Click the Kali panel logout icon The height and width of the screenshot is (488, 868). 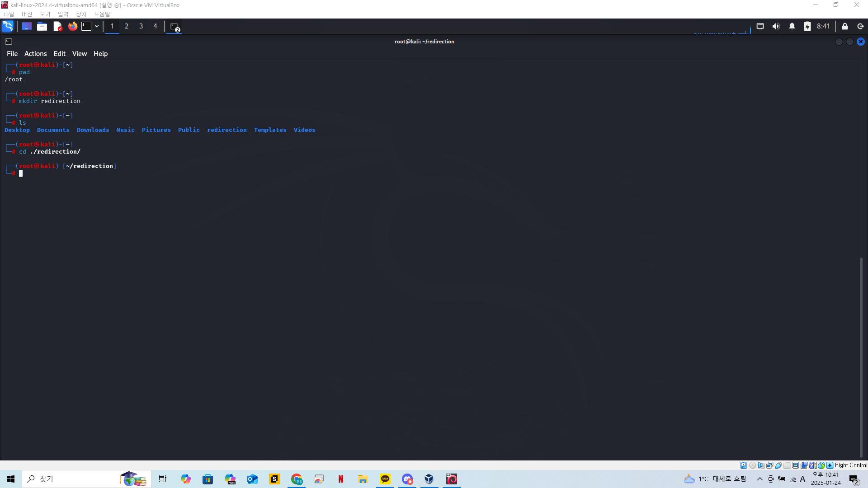tap(860, 26)
